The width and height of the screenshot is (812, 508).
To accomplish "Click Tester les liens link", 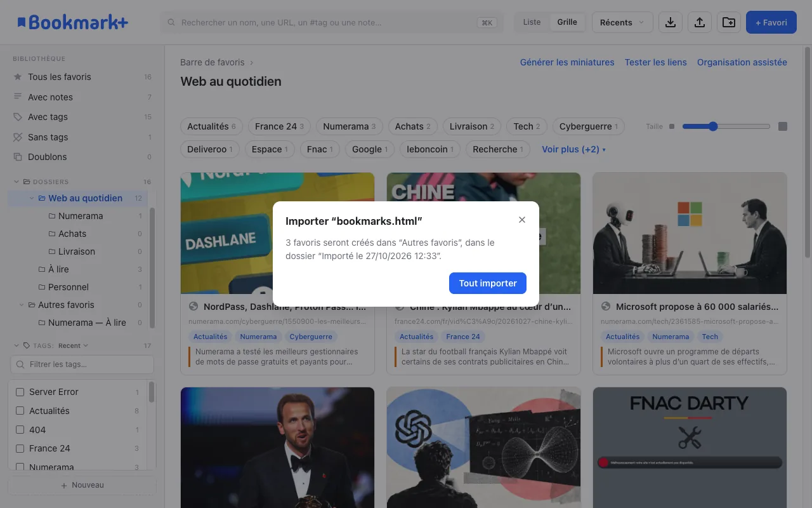I will (656, 62).
